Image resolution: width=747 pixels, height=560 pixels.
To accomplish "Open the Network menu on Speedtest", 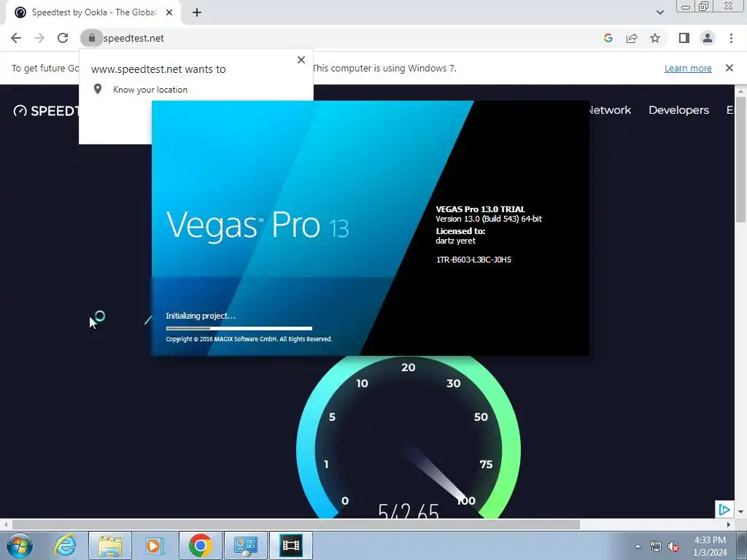I will [611, 110].
